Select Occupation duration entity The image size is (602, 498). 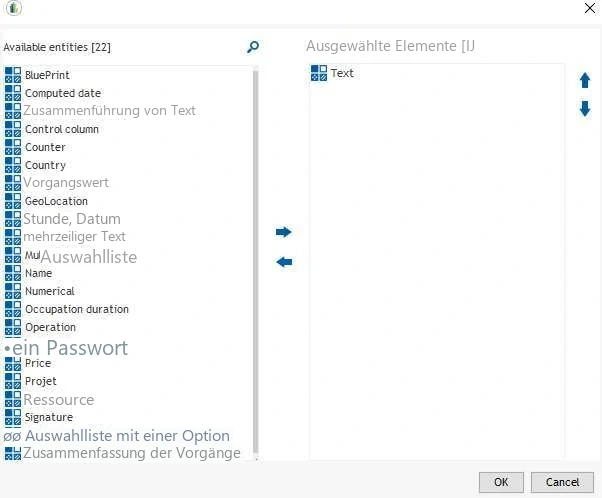click(x=77, y=309)
